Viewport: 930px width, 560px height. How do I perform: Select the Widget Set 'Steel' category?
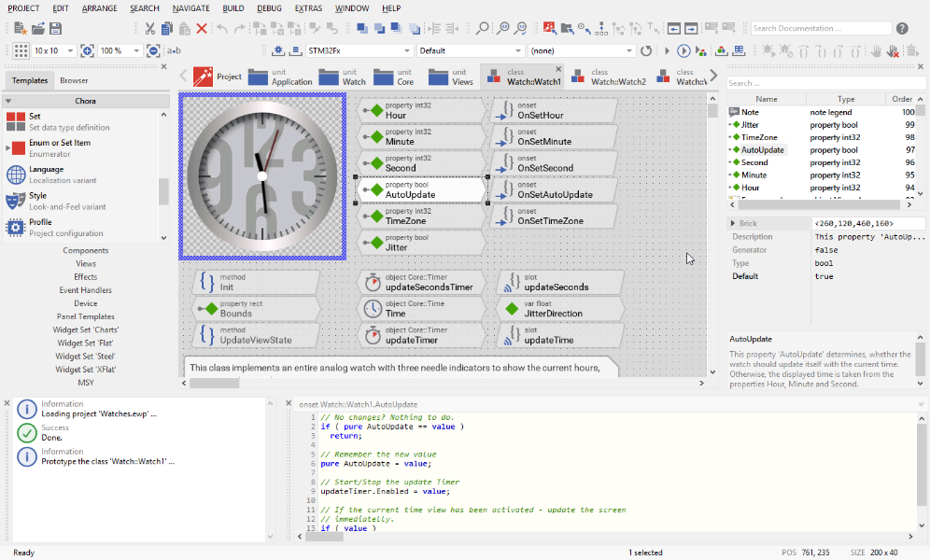86,356
